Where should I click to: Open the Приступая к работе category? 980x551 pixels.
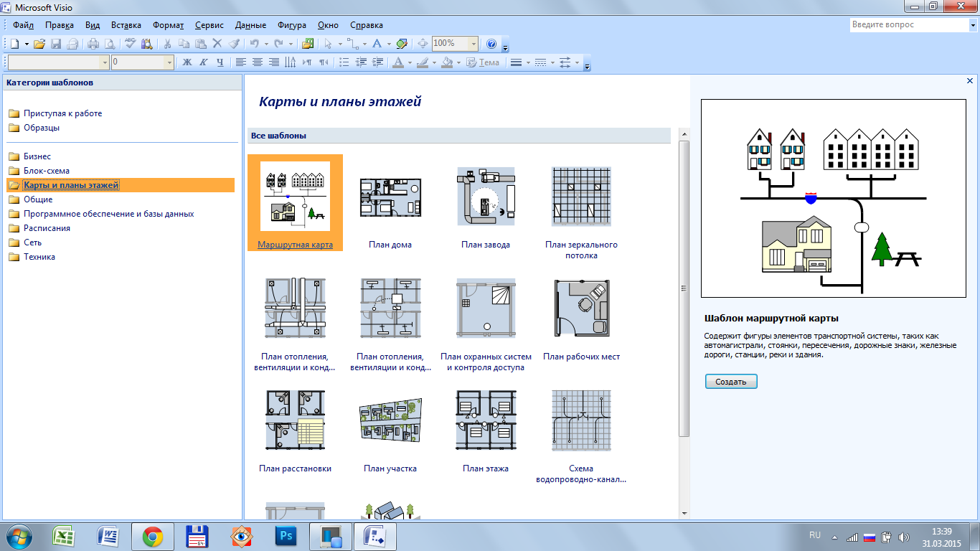[x=63, y=113]
